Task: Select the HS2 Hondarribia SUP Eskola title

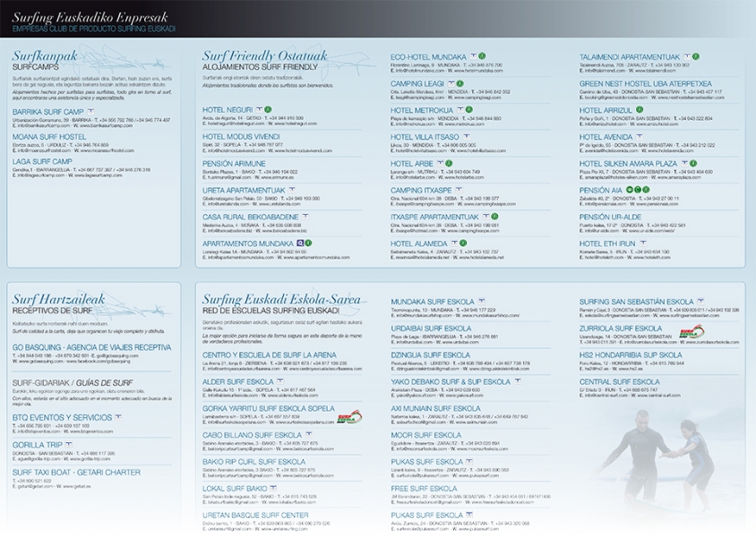Action: click(x=631, y=355)
